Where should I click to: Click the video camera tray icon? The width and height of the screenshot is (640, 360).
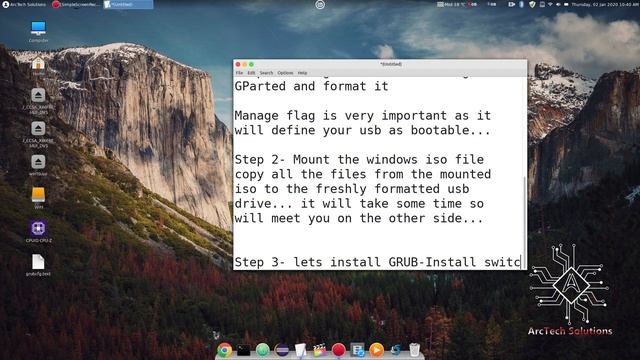coord(511,4)
